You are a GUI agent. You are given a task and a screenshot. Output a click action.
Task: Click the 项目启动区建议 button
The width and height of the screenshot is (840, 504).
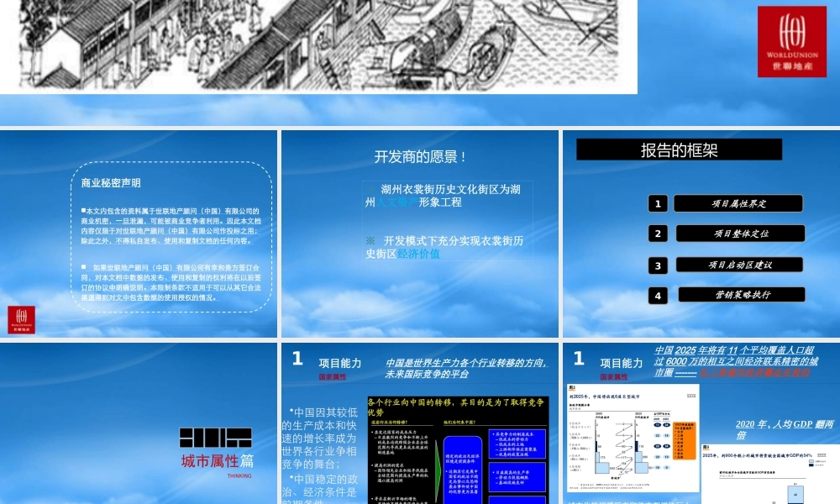click(739, 265)
